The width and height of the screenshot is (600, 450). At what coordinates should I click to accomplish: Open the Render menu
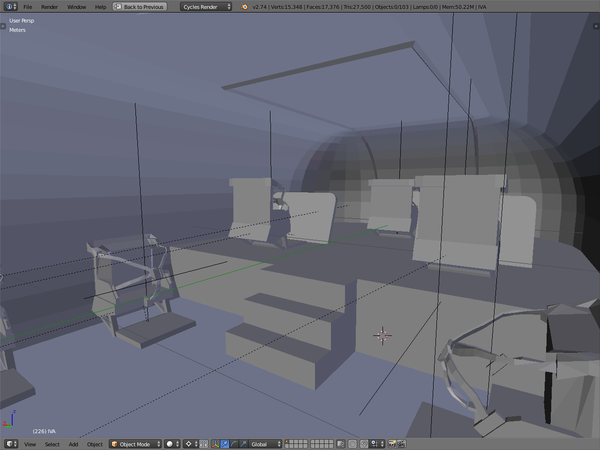[49, 6]
